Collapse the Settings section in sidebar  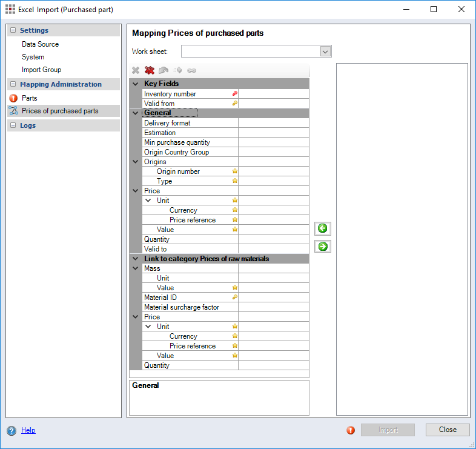pos(13,30)
